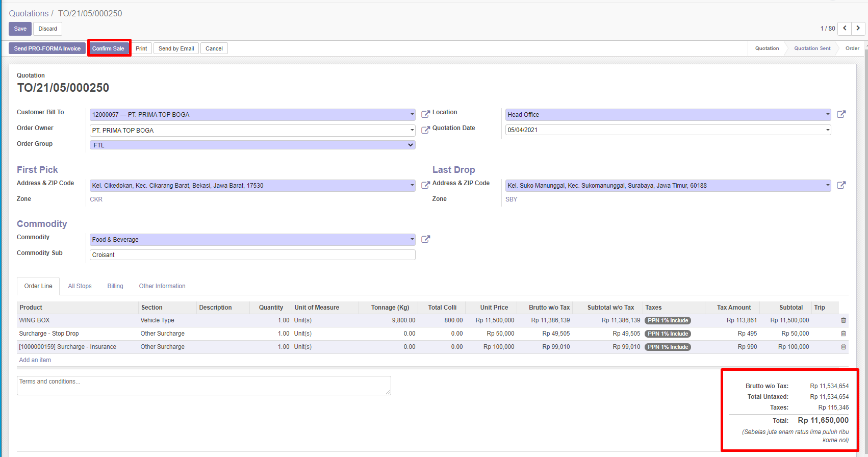Open the Other Information tab
The width and height of the screenshot is (868, 457).
coord(162,286)
